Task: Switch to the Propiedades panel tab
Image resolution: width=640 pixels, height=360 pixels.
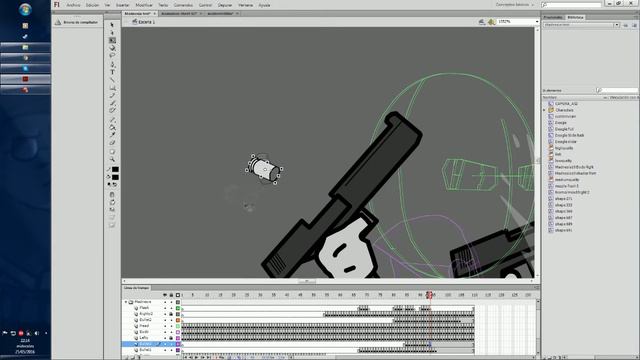Action: tap(553, 17)
